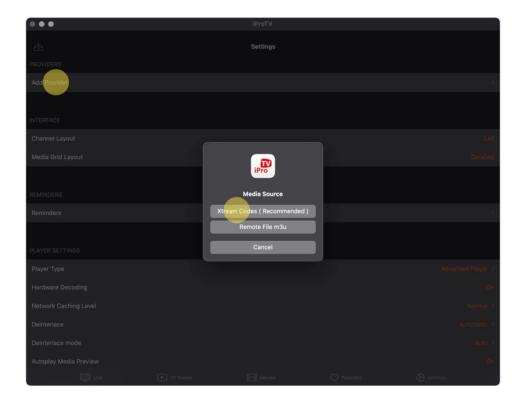Click the Player Type label
The width and height of the screenshot is (526, 420).
click(48, 269)
